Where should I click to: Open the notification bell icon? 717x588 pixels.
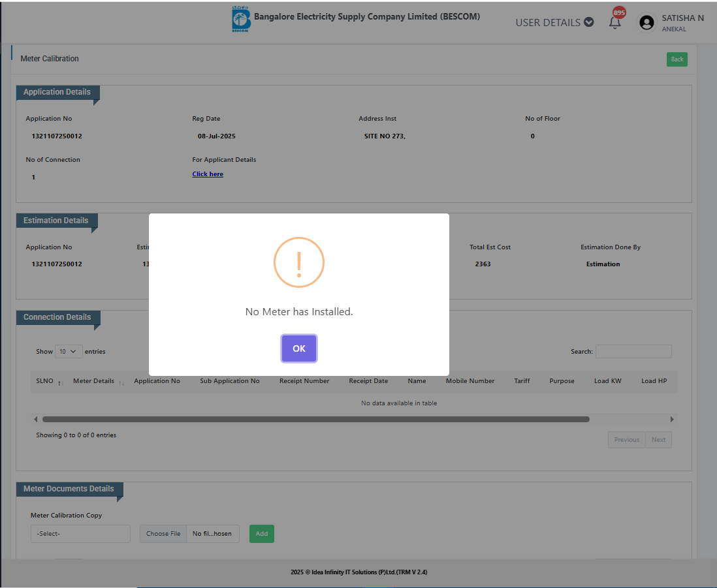pos(614,23)
